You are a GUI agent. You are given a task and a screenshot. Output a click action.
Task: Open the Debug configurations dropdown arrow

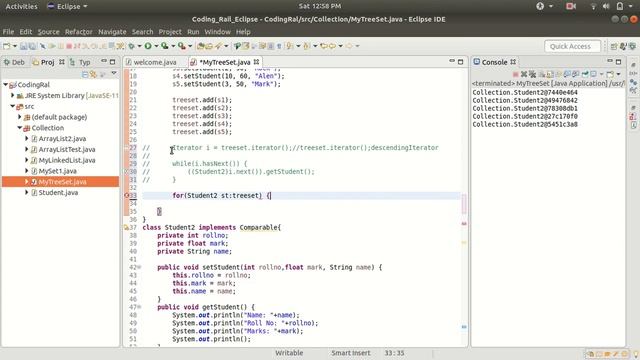click(x=140, y=46)
